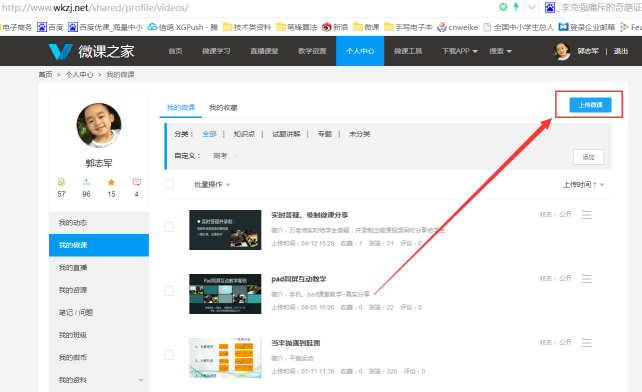The height and width of the screenshot is (392, 642).
Task: Click the blue download icon above 96
Action: (86, 182)
